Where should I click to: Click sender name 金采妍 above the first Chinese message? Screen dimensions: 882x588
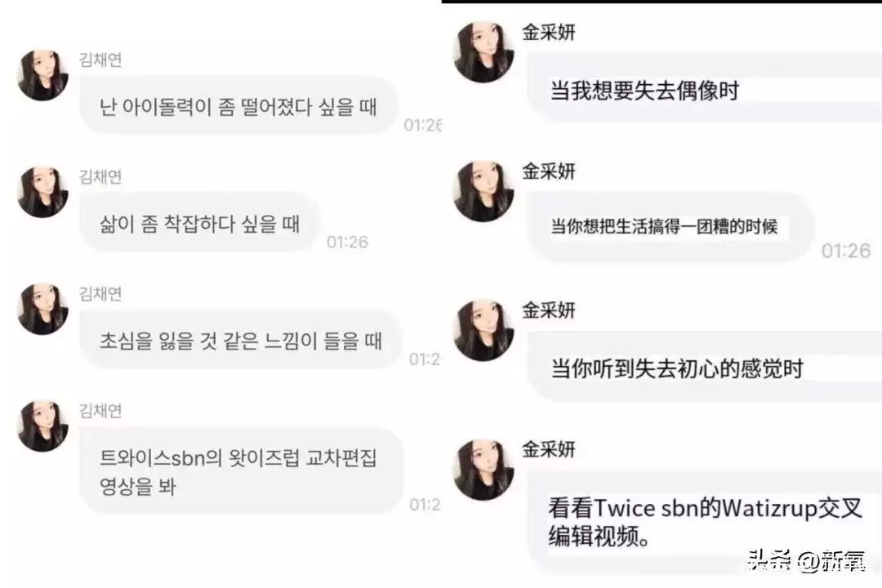tap(549, 32)
